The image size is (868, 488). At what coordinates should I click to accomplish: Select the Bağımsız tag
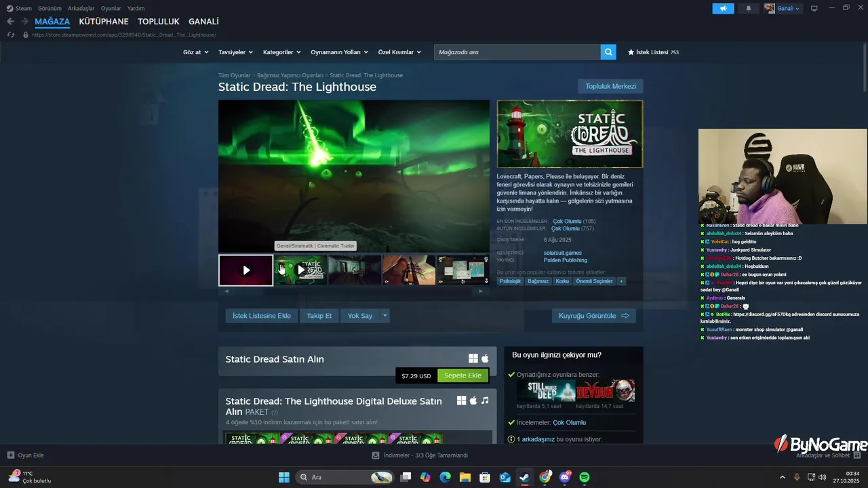(538, 281)
